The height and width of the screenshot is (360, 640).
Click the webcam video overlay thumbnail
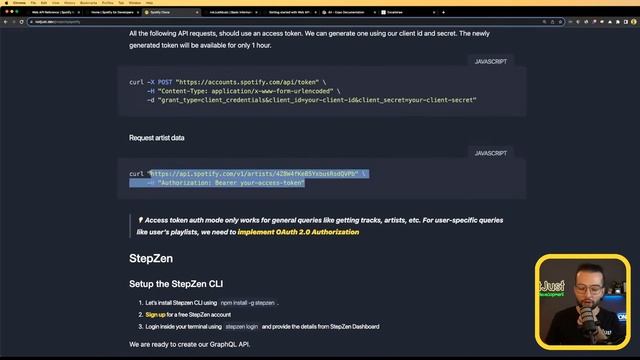click(583, 302)
